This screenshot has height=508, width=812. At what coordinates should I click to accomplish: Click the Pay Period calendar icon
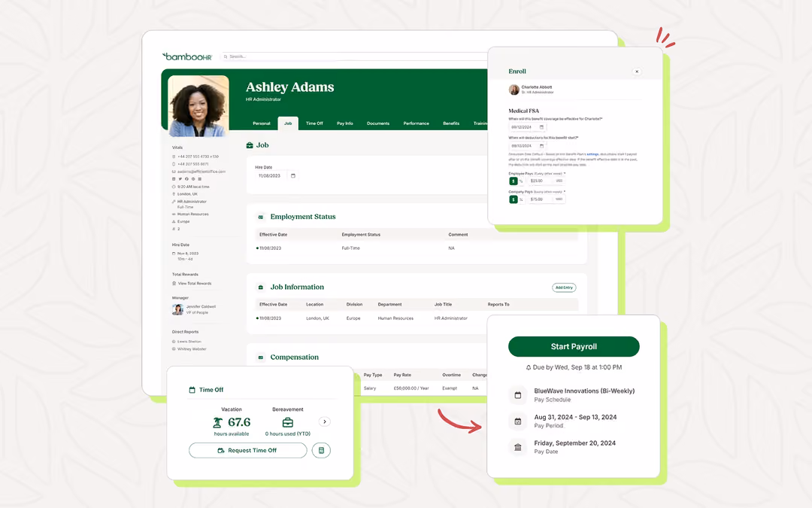pyautogui.click(x=517, y=421)
